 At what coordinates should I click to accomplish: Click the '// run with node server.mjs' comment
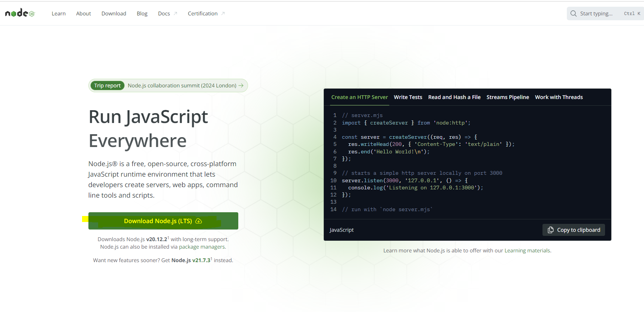(387, 209)
